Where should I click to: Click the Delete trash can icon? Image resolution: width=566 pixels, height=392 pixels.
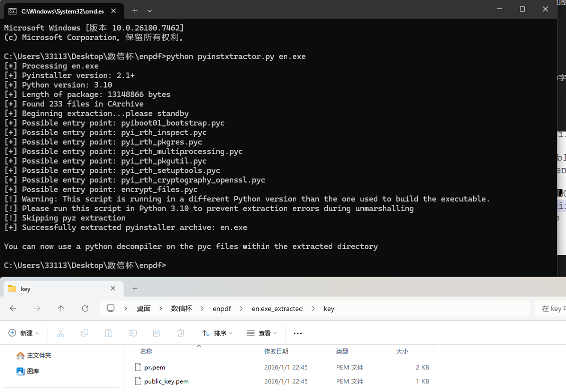click(x=181, y=333)
